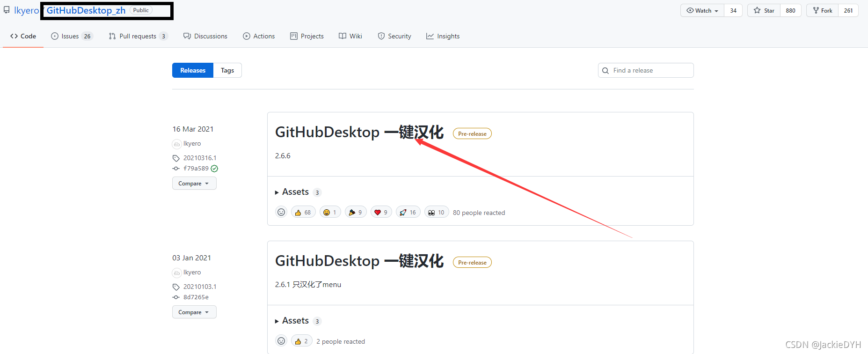The width and height of the screenshot is (868, 354).
Task: Open the Security tab
Action: pos(394,36)
